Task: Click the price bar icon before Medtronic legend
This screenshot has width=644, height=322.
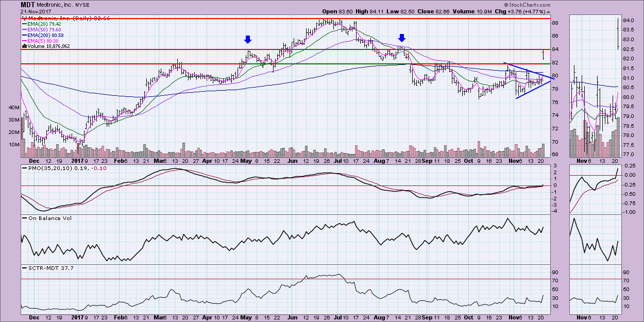Action: 23,18
